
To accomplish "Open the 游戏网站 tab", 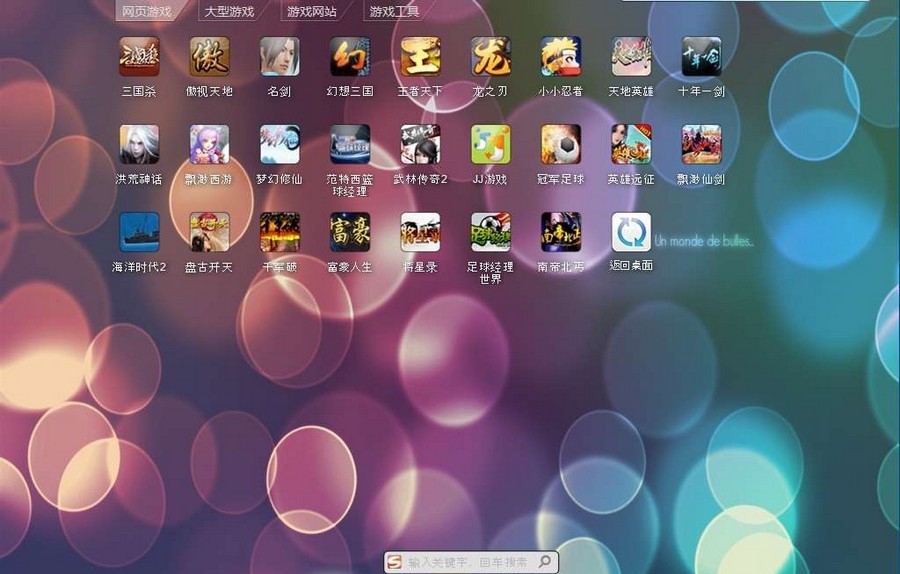I will pos(312,11).
